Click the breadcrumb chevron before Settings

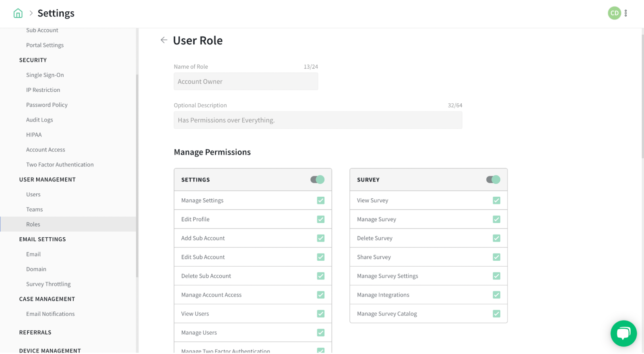tap(31, 13)
